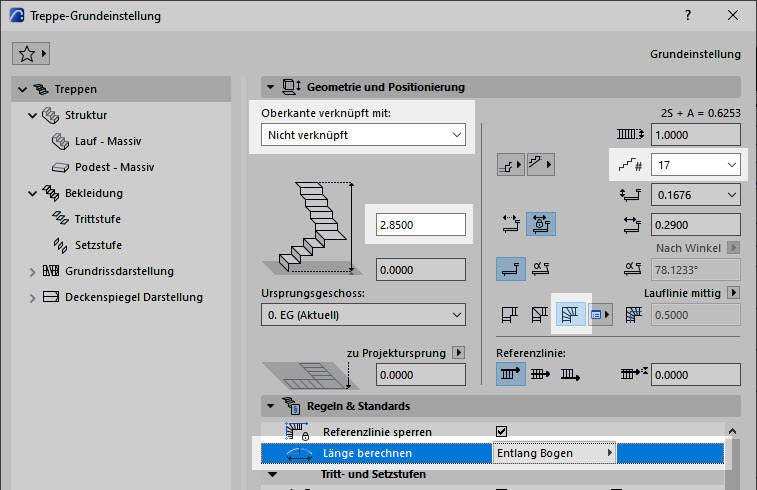Click the walking line offset field 0.5000

pyautogui.click(x=695, y=315)
